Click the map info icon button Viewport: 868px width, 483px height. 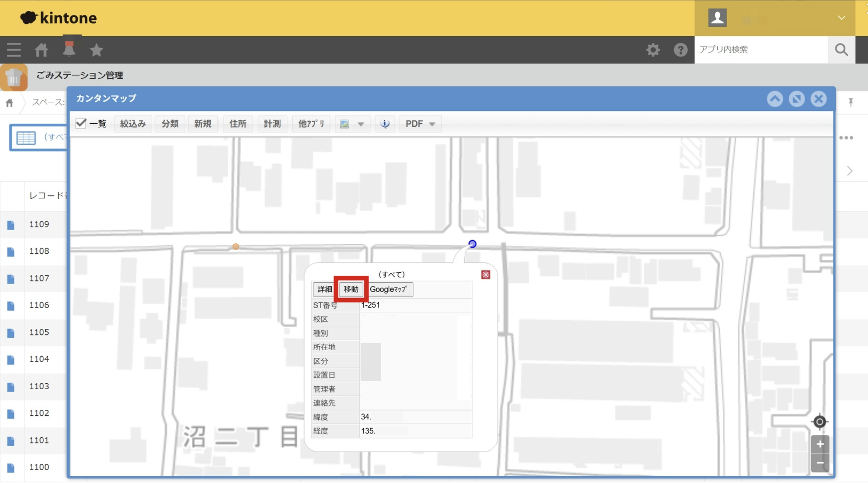385,124
